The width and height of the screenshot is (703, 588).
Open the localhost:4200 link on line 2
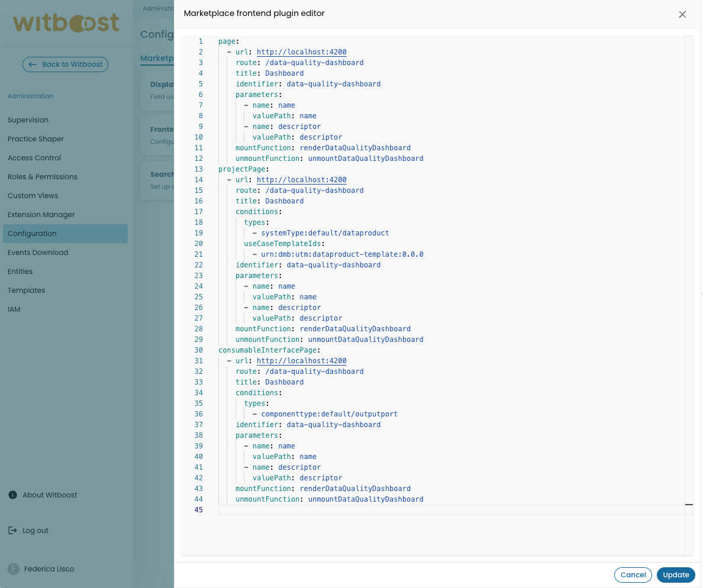[301, 51]
